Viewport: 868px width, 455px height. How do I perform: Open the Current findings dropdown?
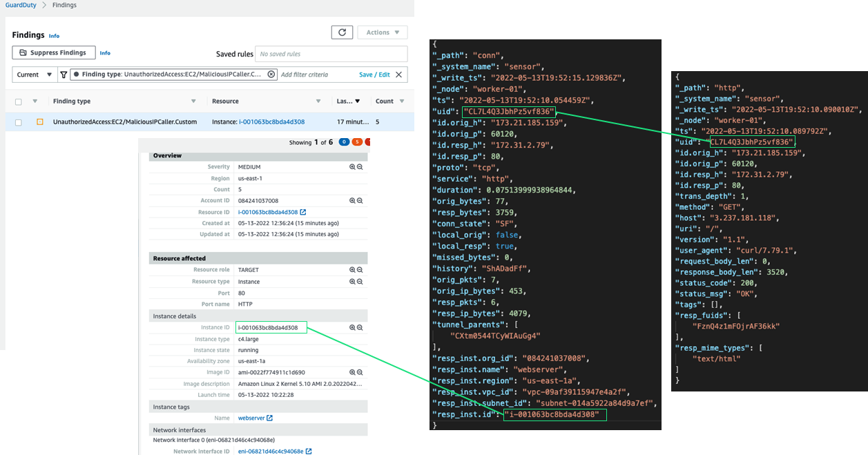point(35,75)
